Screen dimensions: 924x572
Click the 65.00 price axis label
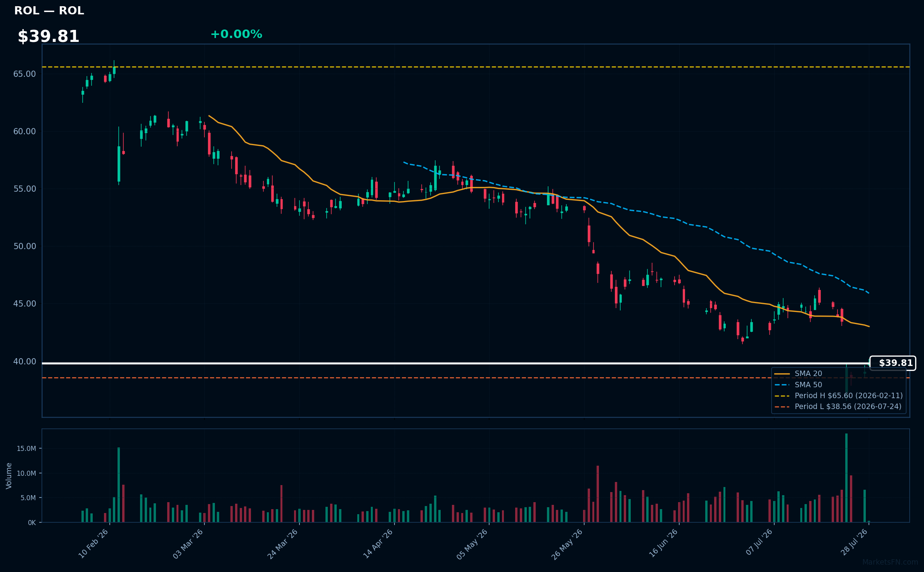[24, 74]
